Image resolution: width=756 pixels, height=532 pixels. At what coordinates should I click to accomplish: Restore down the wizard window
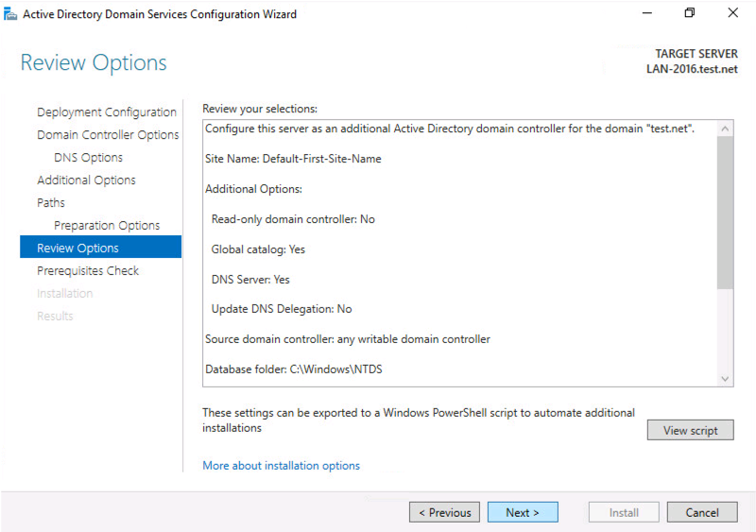coord(690,13)
